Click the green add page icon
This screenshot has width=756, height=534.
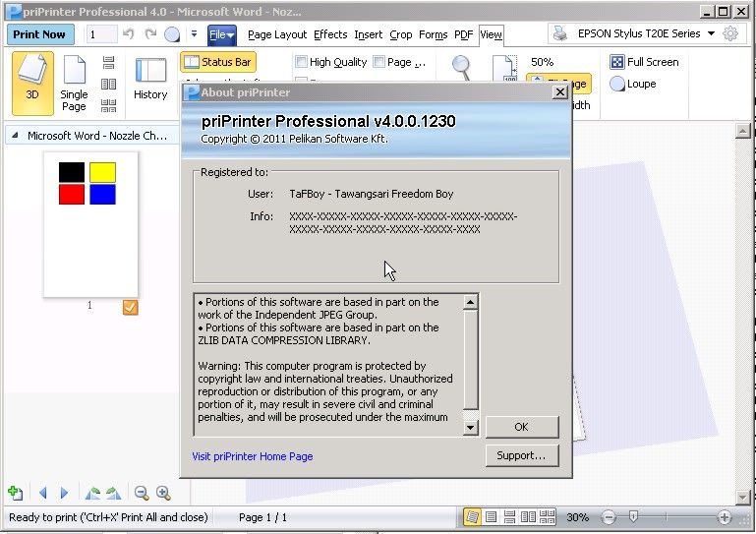tap(16, 493)
